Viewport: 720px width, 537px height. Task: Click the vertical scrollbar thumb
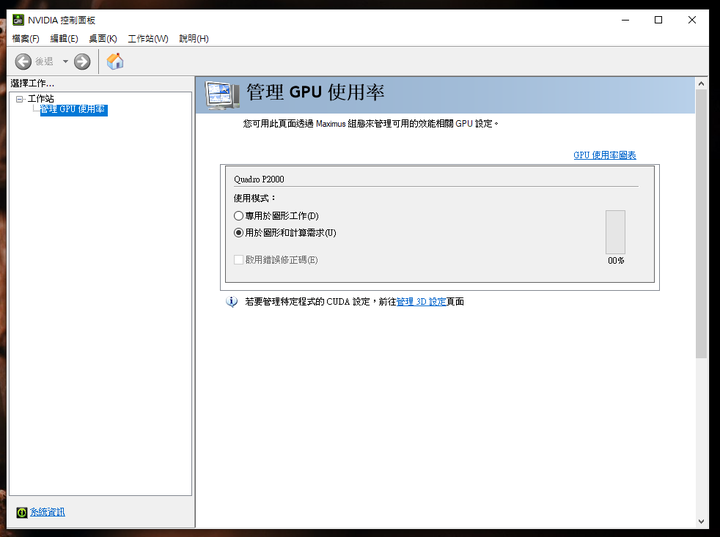click(x=701, y=224)
